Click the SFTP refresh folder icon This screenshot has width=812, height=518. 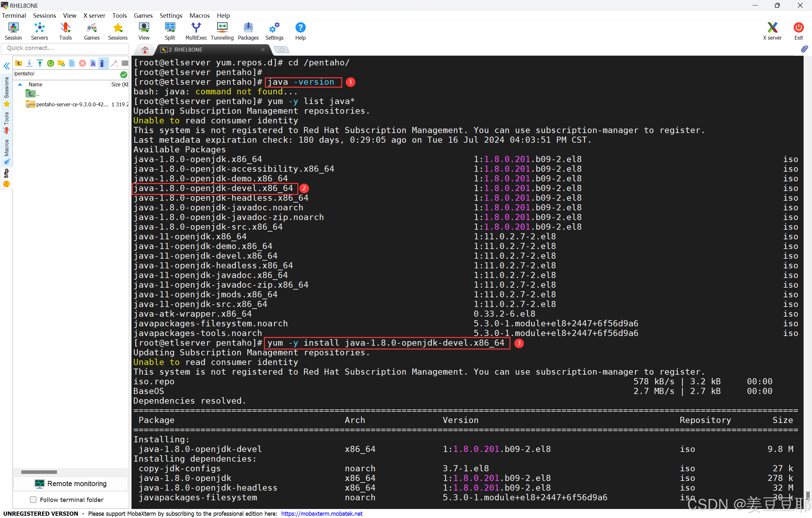point(51,63)
